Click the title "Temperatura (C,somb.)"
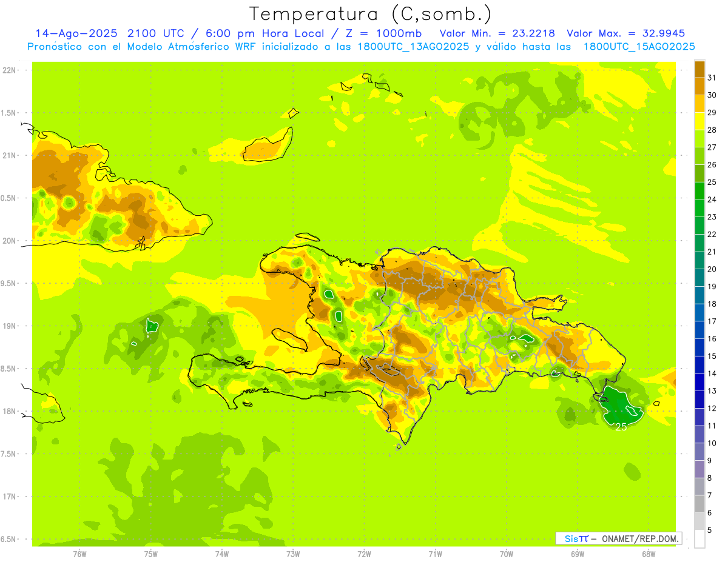The width and height of the screenshot is (728, 562). pyautogui.click(x=371, y=14)
